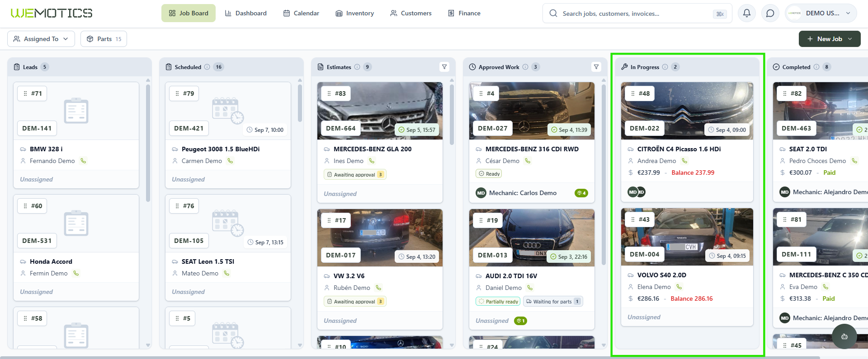Call Carmen Demo via phone icon
This screenshot has height=359, width=868.
pyautogui.click(x=230, y=161)
